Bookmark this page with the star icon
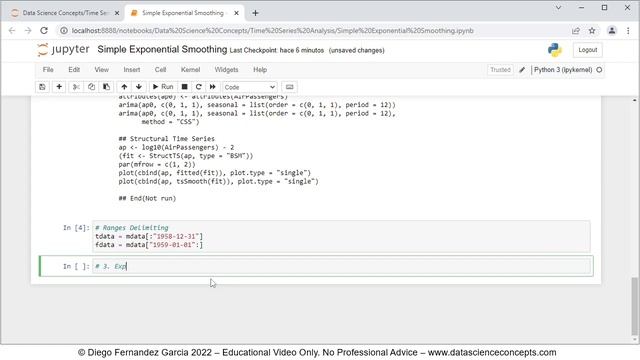640x360 pixels. click(x=592, y=31)
